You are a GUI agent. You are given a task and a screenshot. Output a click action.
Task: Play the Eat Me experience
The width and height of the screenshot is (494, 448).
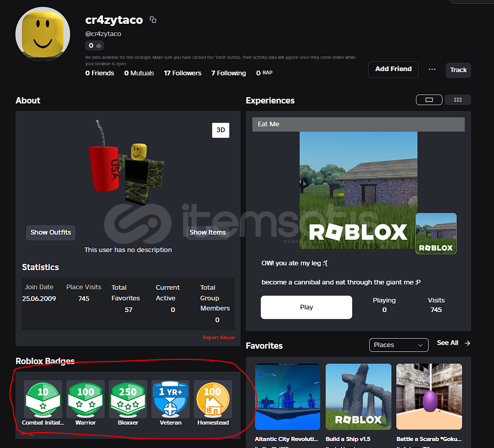[306, 307]
